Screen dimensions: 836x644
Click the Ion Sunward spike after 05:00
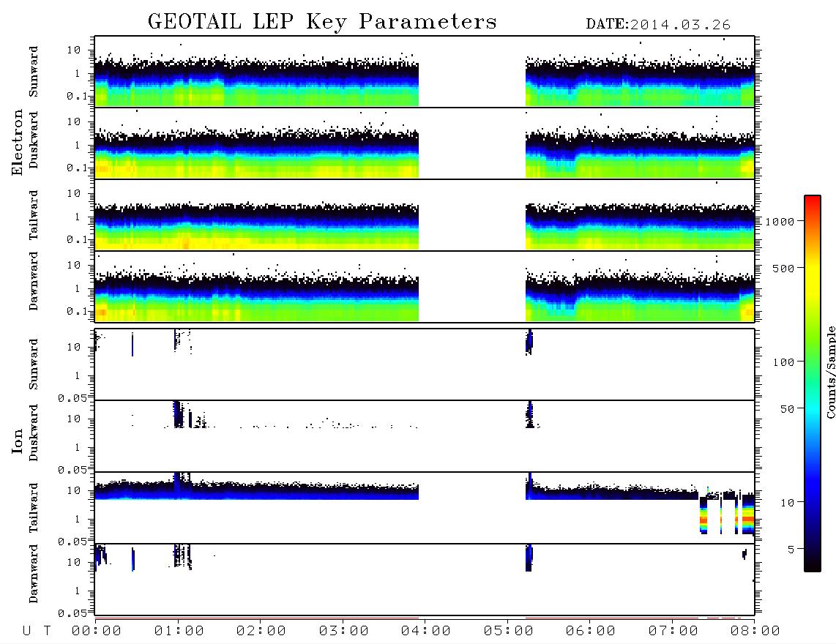[529, 342]
